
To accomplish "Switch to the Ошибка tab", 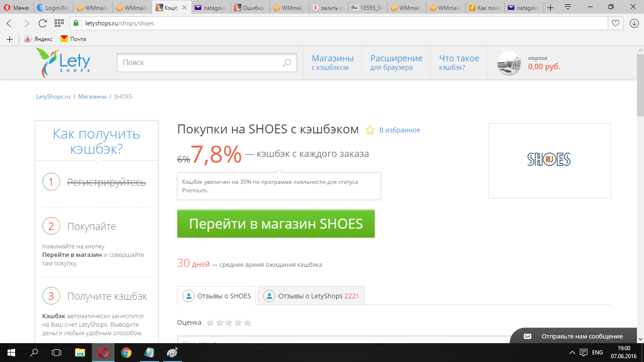I will tap(250, 8).
